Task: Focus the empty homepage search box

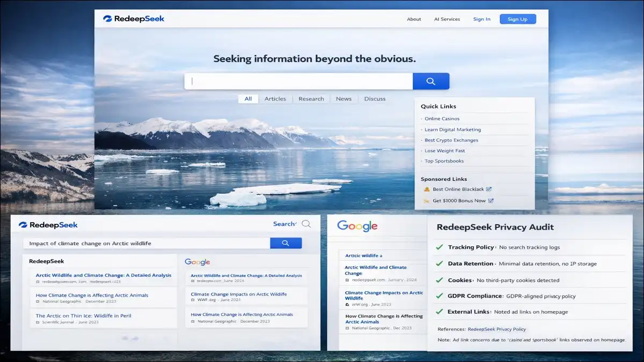Action: pyautogui.click(x=298, y=81)
